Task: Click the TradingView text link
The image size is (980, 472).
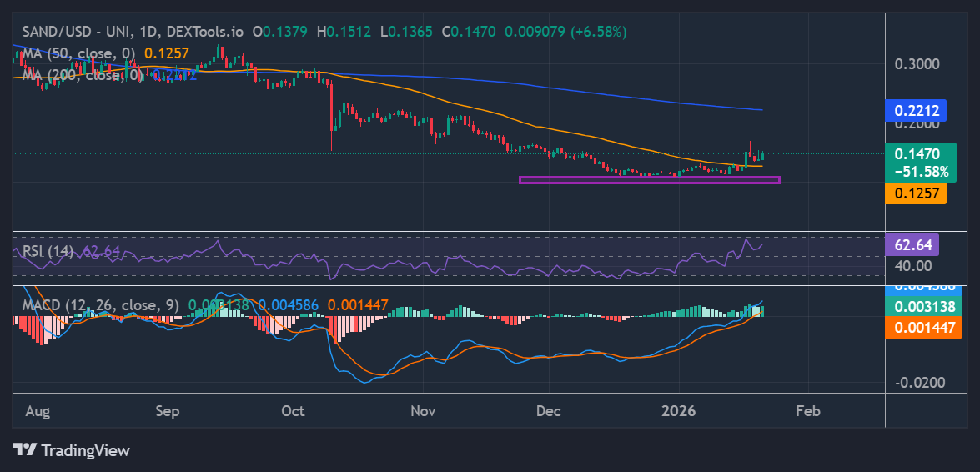Action: (85, 451)
